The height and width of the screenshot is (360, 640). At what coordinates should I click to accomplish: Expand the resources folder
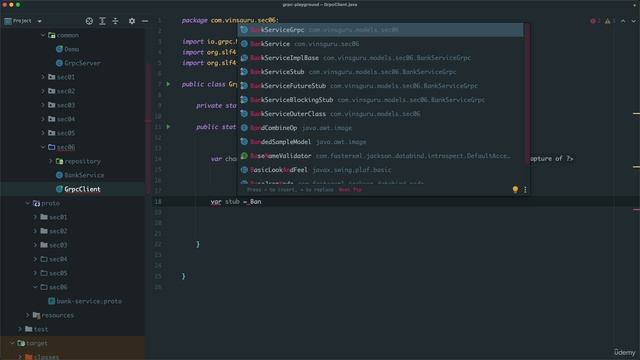(x=27, y=315)
